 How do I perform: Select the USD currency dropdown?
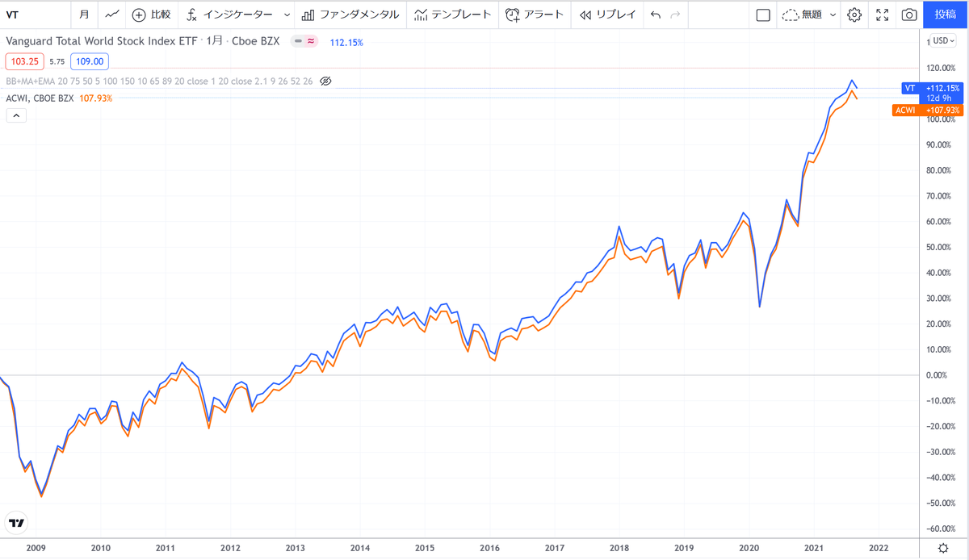coord(943,41)
